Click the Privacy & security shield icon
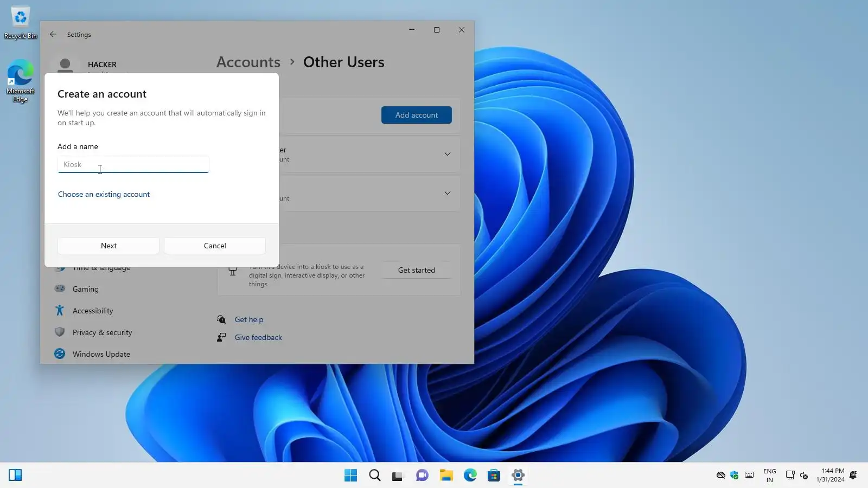Image resolution: width=868 pixels, height=488 pixels. pos(60,332)
